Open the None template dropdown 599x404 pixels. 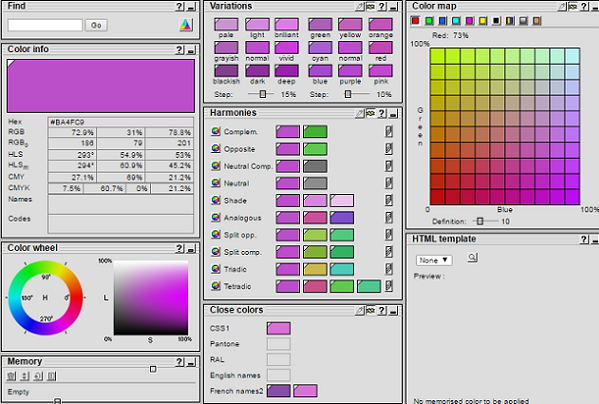click(x=434, y=260)
